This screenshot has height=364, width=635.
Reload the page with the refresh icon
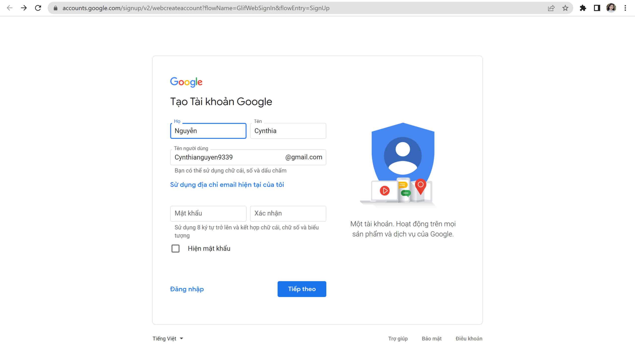coord(38,8)
